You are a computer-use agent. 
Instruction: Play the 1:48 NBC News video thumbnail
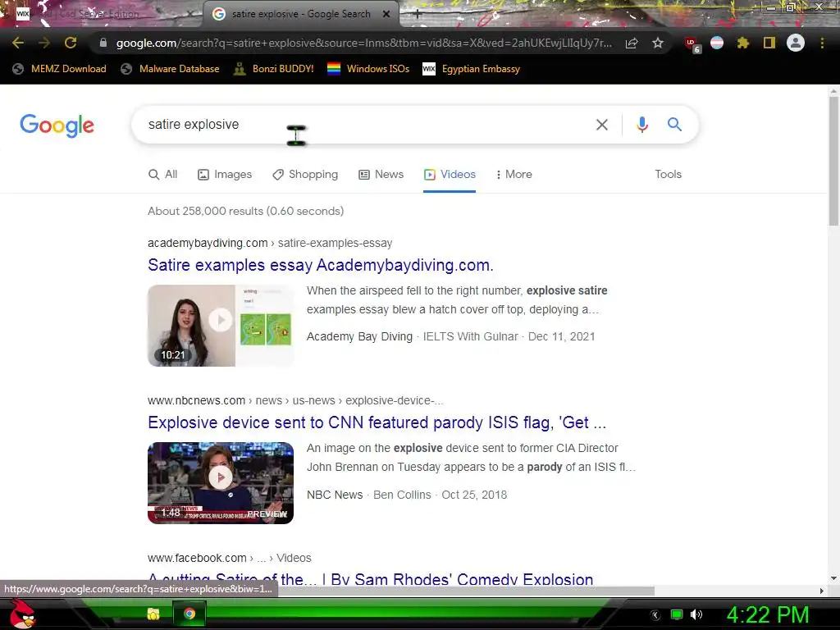tap(220, 482)
